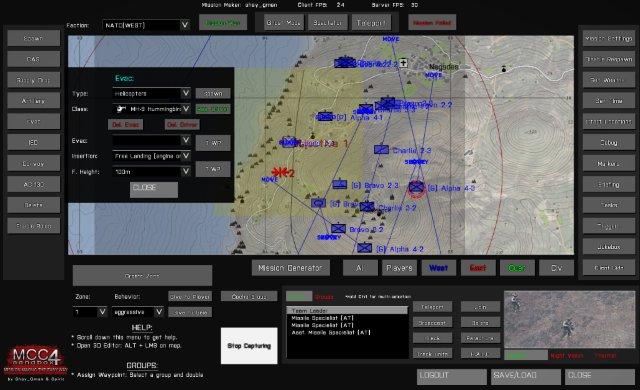Click the Alpha 4-1 unit marker on the map

point(325,116)
